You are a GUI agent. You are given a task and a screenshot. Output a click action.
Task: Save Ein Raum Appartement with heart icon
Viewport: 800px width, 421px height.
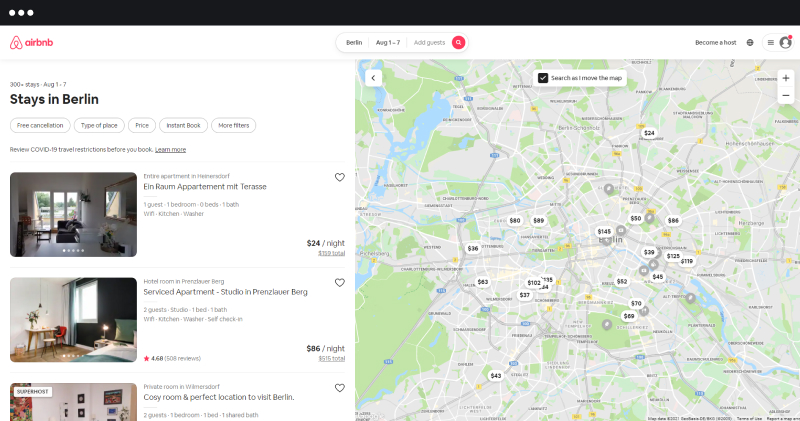pos(339,177)
